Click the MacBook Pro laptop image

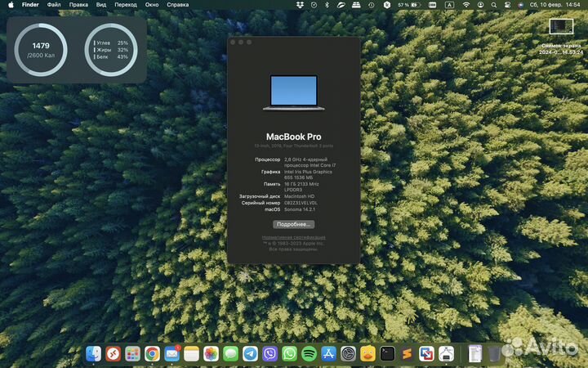tap(294, 92)
